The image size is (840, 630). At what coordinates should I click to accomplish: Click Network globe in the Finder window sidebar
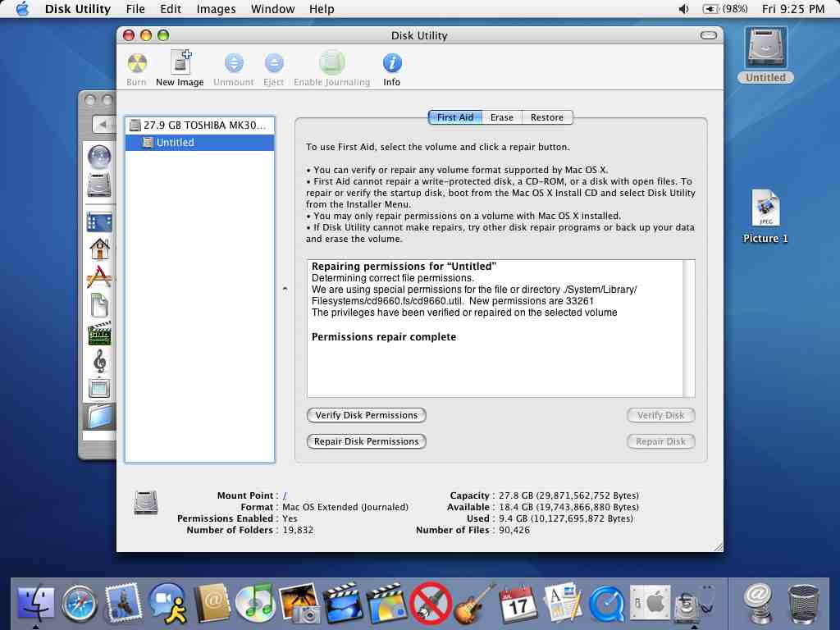click(99, 157)
